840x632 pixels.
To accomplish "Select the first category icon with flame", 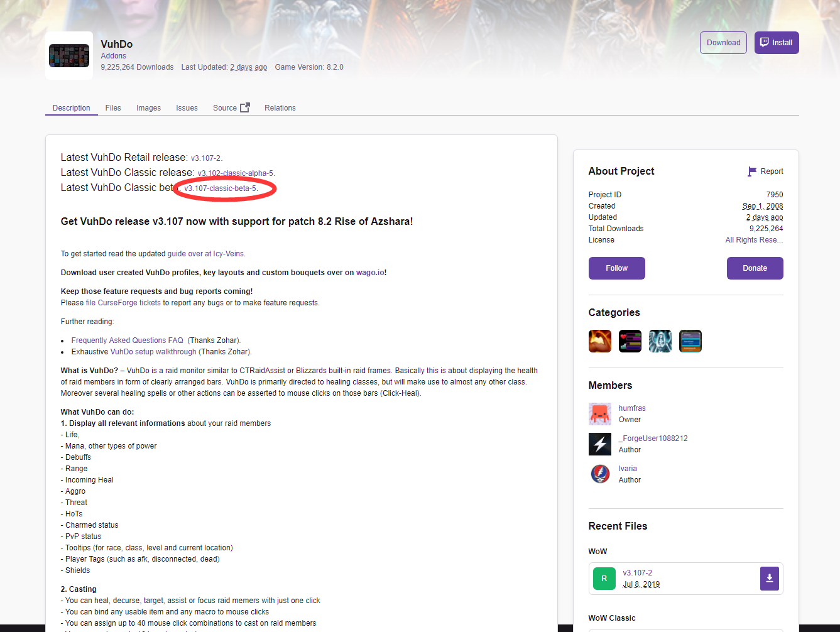I will (x=599, y=341).
